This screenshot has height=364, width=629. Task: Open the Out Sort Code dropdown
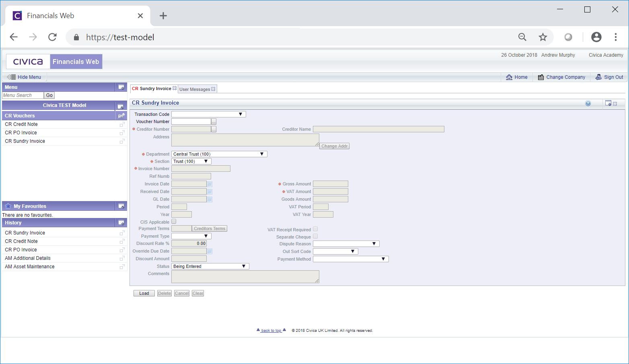(335, 251)
